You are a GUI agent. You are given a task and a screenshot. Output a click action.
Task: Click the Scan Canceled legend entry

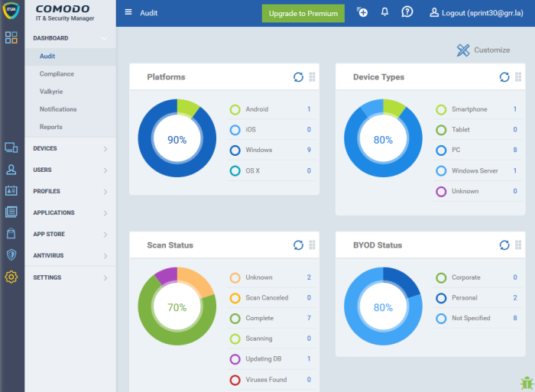(267, 297)
